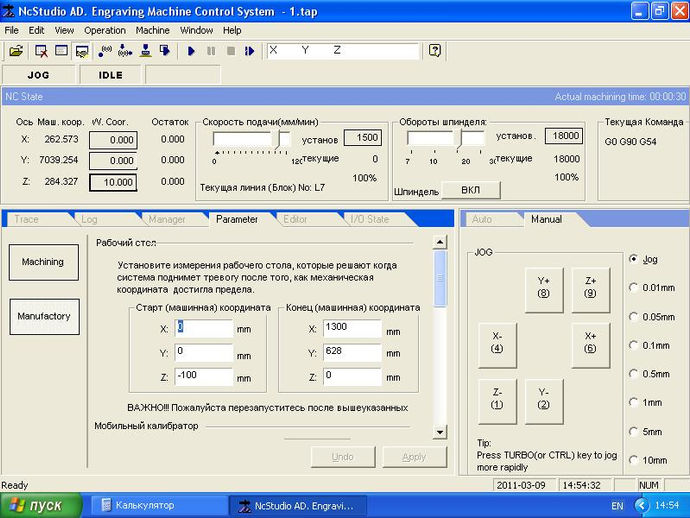
Task: Select the 0.1mm step radio button
Action: click(634, 345)
